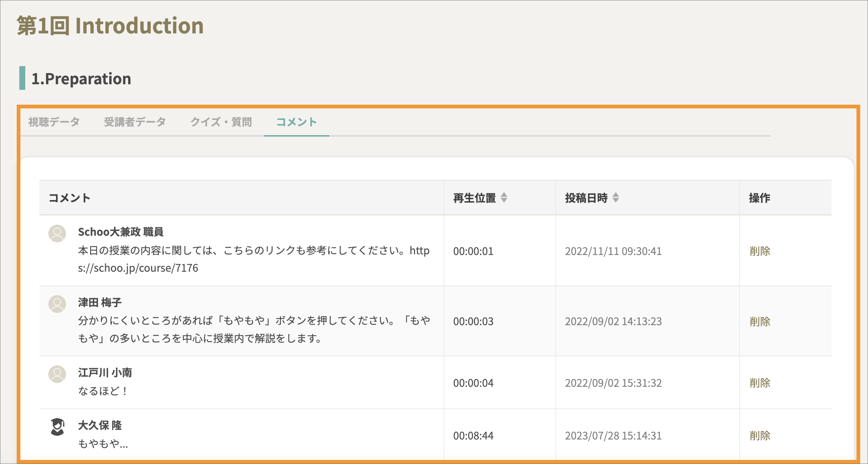The image size is (868, 464).
Task: Sort comments by 再生位置 arrows
Action: [504, 197]
